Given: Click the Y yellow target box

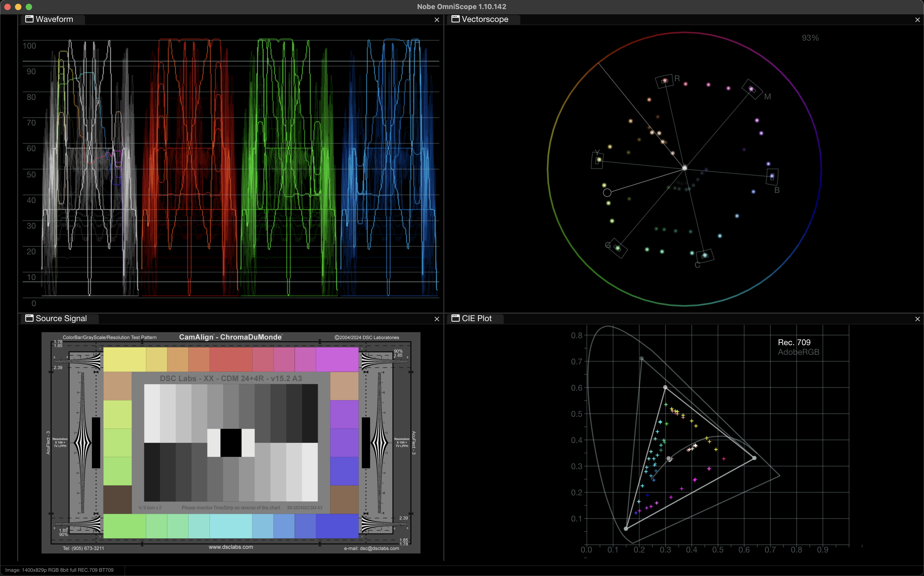Looking at the screenshot, I should point(597,160).
